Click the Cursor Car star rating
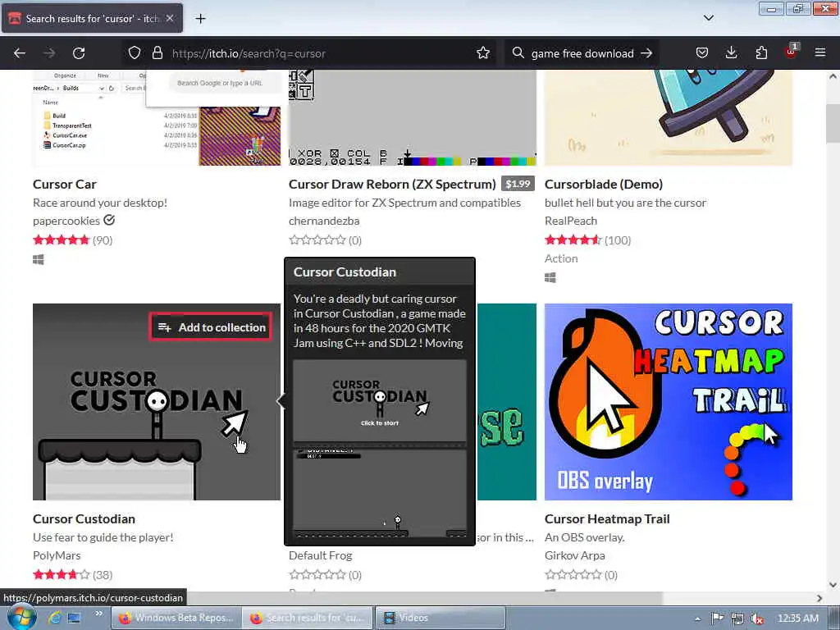Screen dimensions: 840x630 pos(61,240)
